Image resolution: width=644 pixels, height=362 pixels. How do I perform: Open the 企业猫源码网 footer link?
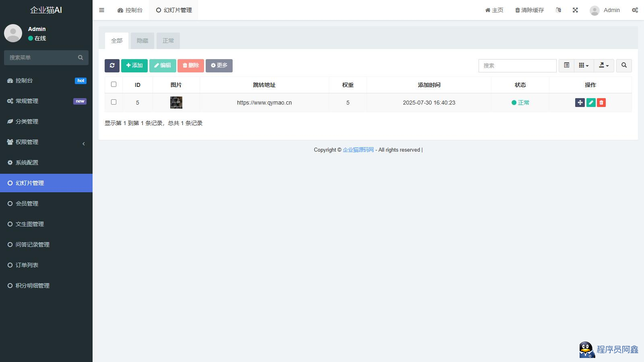tap(358, 150)
